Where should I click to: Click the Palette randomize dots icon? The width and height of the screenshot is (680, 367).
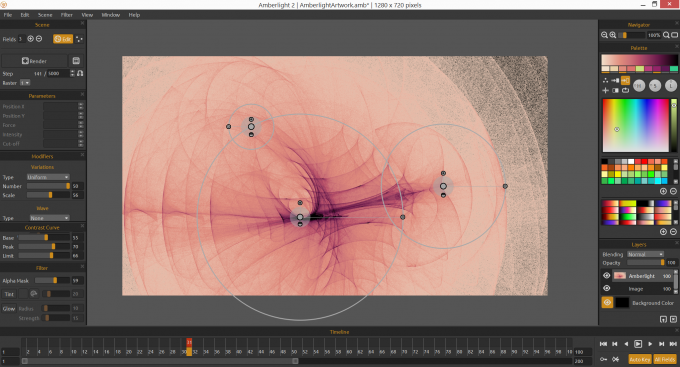coord(605,80)
